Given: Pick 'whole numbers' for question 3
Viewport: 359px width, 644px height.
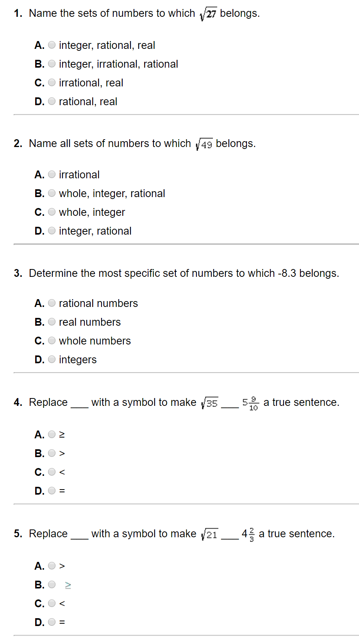Looking at the screenshot, I should pos(52,341).
